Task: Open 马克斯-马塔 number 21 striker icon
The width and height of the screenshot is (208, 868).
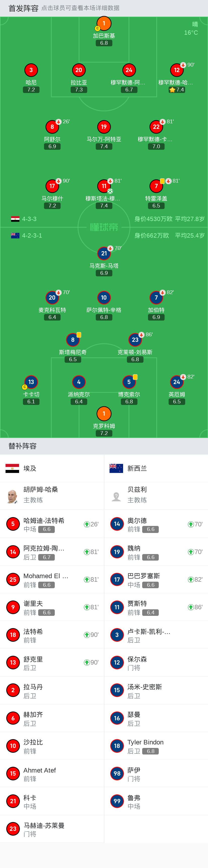Action: coord(104,253)
